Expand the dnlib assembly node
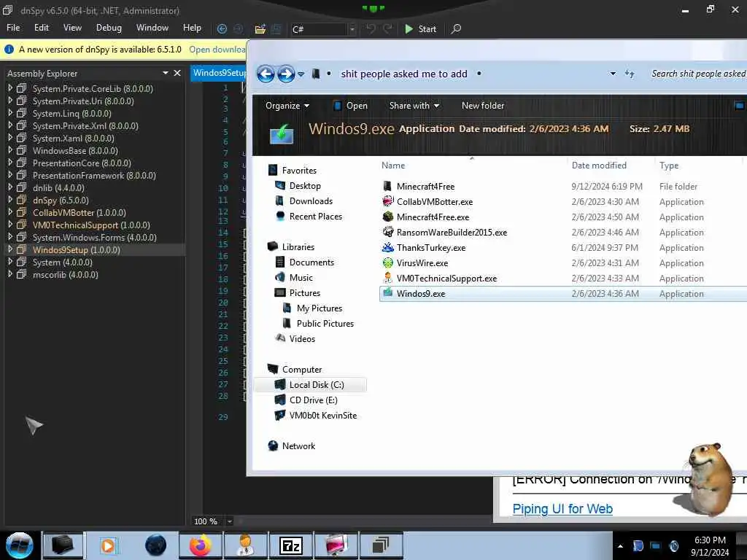Image resolution: width=747 pixels, height=560 pixels. pos(10,187)
